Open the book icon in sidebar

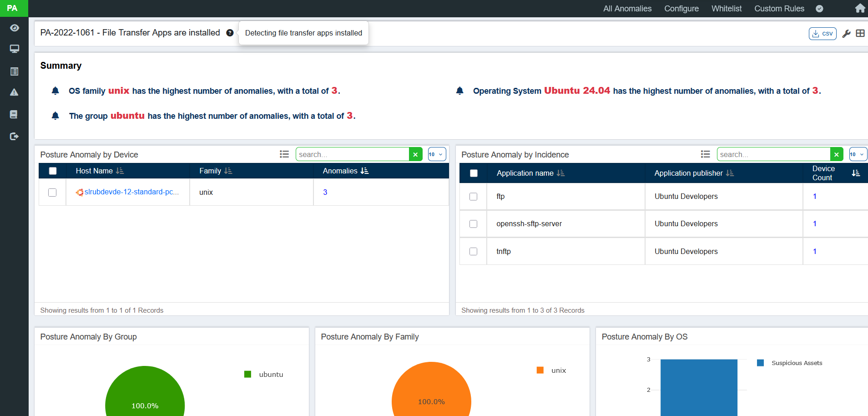14,114
